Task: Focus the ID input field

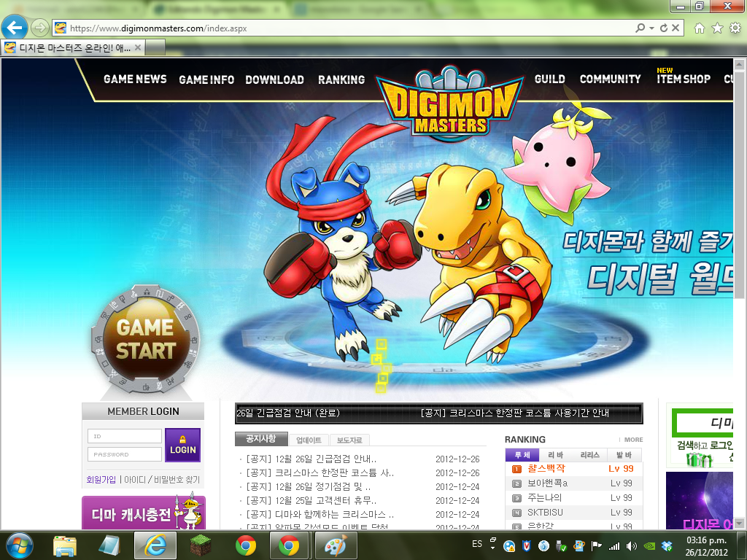Action: click(x=125, y=436)
